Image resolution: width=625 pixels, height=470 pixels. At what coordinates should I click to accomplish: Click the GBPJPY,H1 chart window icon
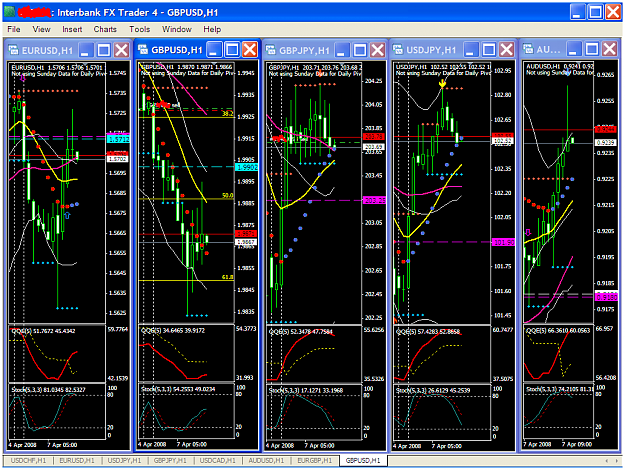(x=271, y=50)
